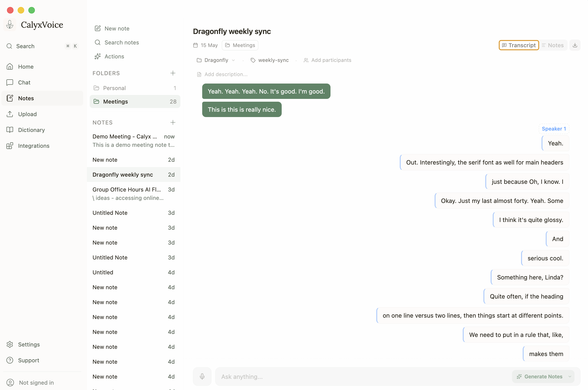588x390 pixels.
Task: Open the Integrations section
Action: tap(42, 146)
